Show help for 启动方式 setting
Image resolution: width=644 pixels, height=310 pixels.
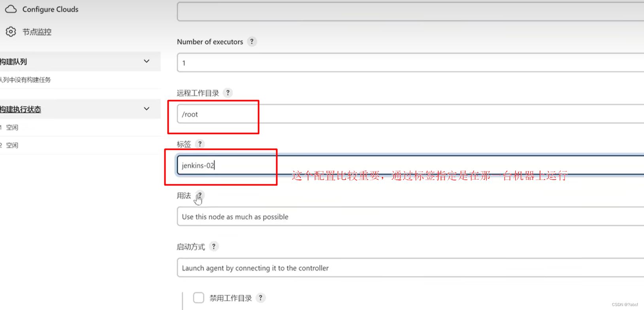point(214,246)
